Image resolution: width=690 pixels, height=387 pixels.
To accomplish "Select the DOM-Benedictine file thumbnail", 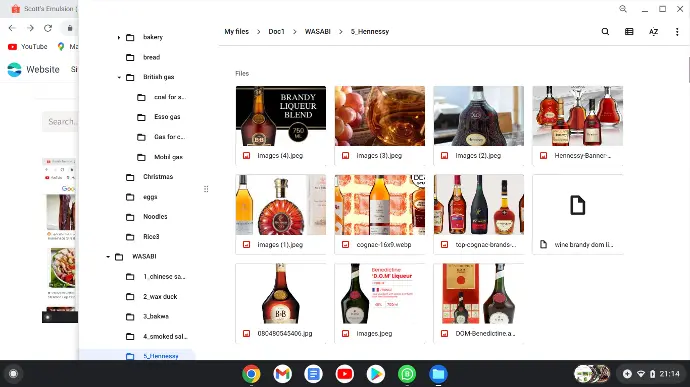I will [479, 294].
